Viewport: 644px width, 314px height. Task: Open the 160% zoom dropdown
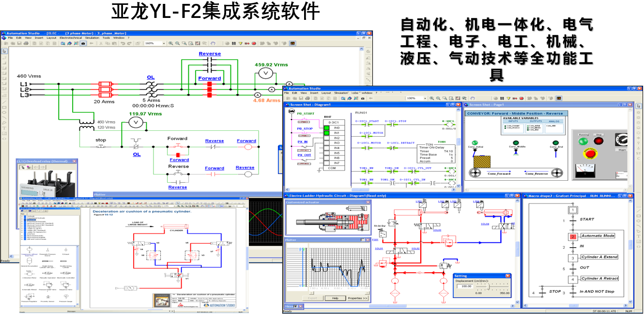coord(163,44)
